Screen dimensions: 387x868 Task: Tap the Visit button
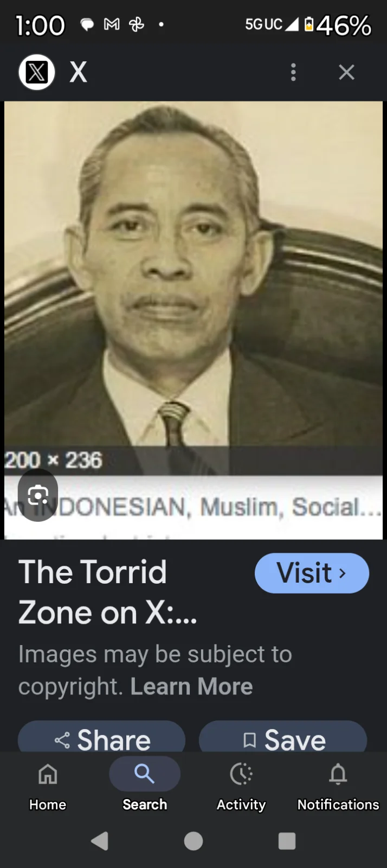(312, 573)
